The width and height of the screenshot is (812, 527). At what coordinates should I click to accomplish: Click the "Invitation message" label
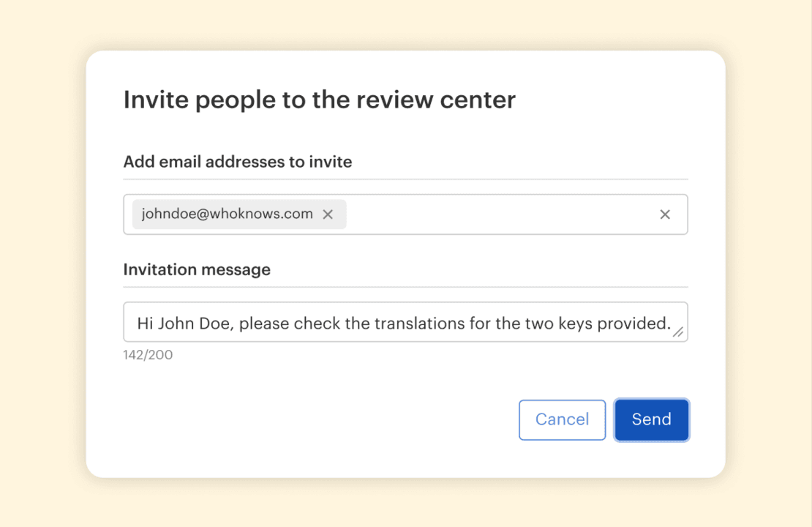(x=197, y=269)
